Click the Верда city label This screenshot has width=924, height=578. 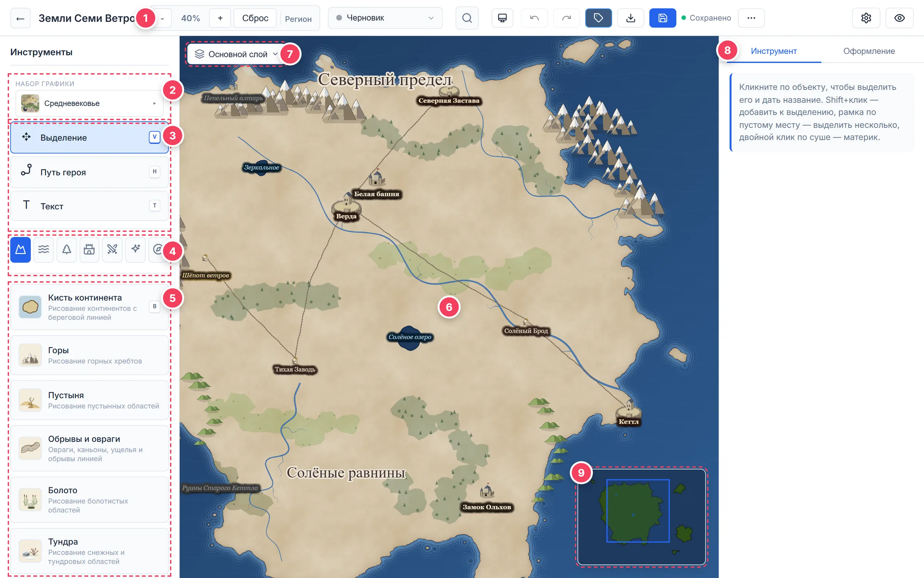[x=346, y=216]
